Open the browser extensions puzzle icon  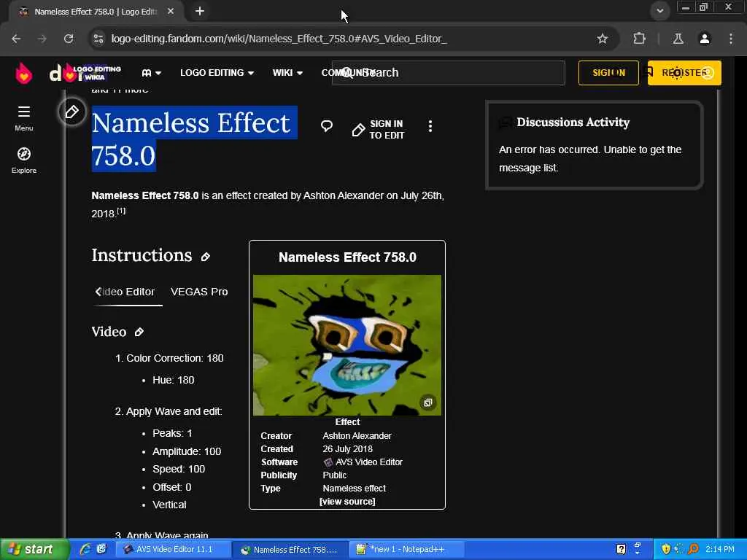tap(639, 39)
